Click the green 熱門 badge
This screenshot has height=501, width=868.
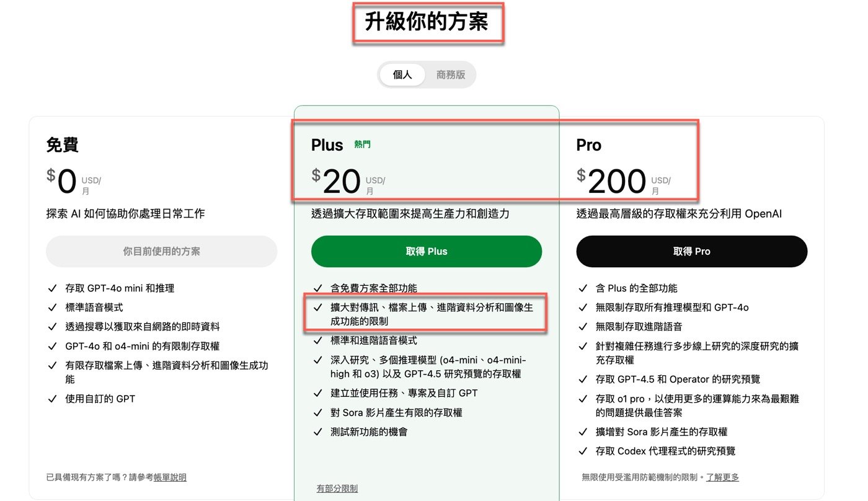pos(363,144)
